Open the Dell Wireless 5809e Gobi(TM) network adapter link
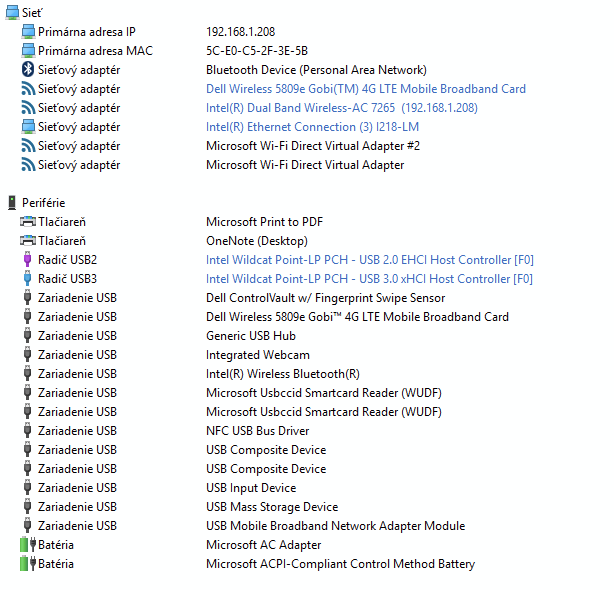This screenshot has height=590, width=614. tap(366, 89)
